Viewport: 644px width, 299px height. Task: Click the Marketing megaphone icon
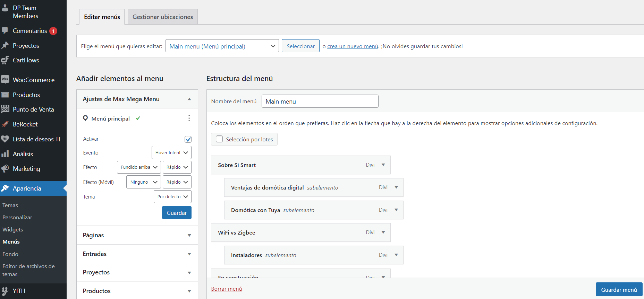pyautogui.click(x=5, y=169)
